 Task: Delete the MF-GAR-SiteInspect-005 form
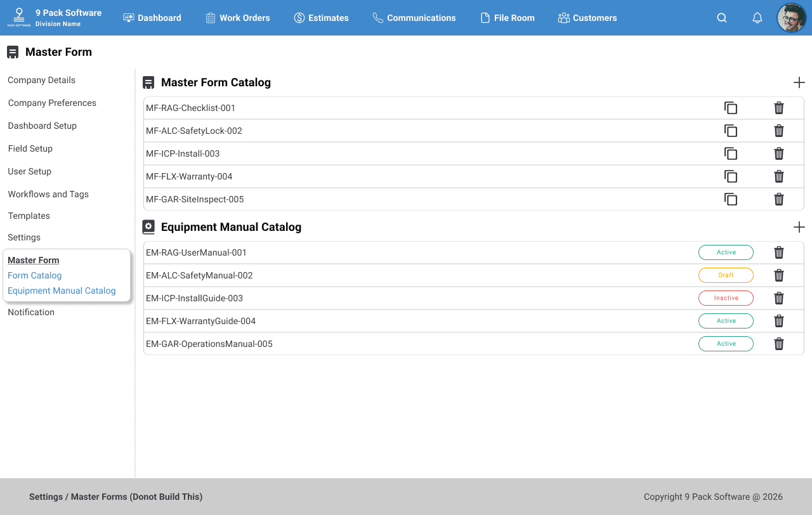click(779, 199)
